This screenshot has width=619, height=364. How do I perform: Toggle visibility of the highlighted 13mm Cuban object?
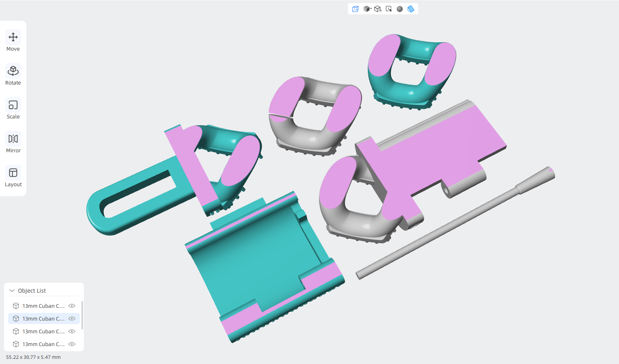pyautogui.click(x=72, y=319)
